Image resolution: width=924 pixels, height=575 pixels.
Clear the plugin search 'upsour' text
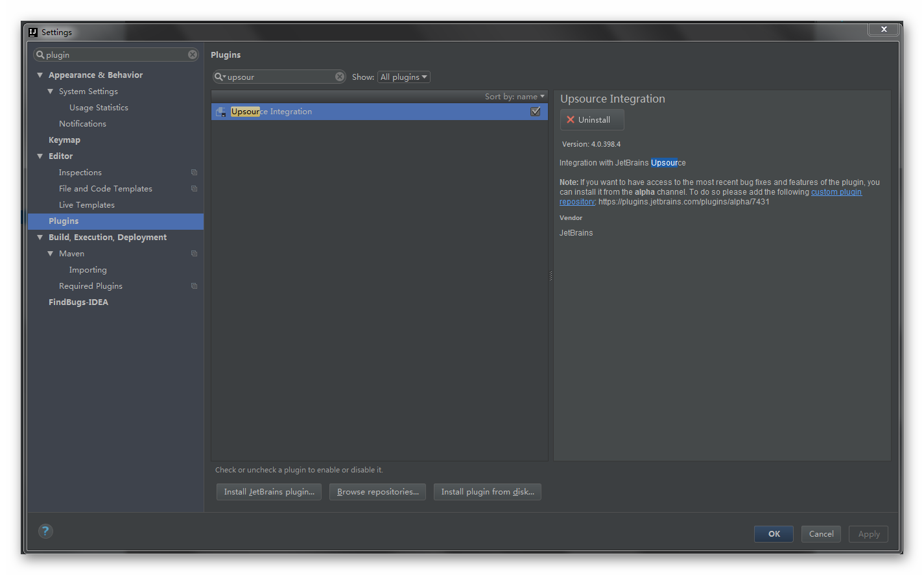click(x=340, y=77)
